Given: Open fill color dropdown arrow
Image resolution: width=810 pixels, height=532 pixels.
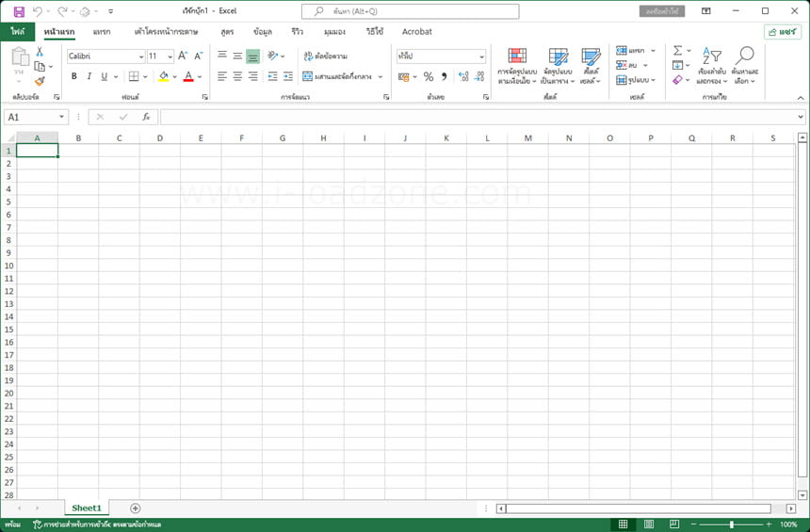Looking at the screenshot, I should pos(174,76).
